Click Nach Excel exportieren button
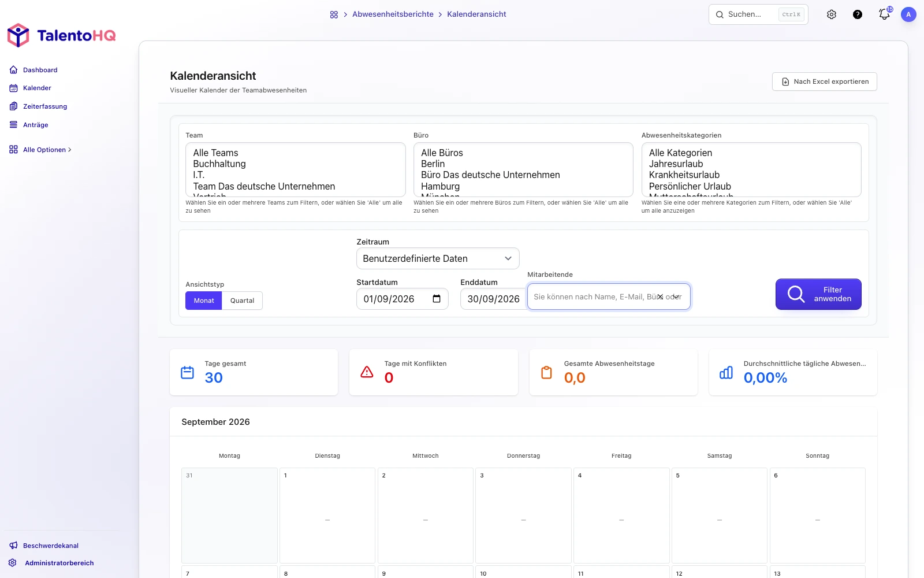Viewport: 924px width, 578px height. click(x=825, y=81)
